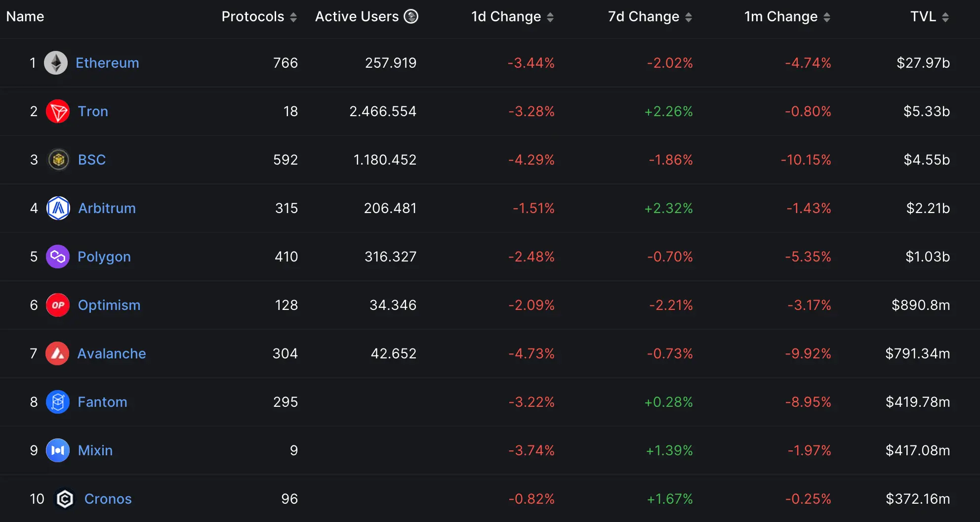Screen dimensions: 980x522
Task: Open the Optimism chain link
Action: [109, 305]
